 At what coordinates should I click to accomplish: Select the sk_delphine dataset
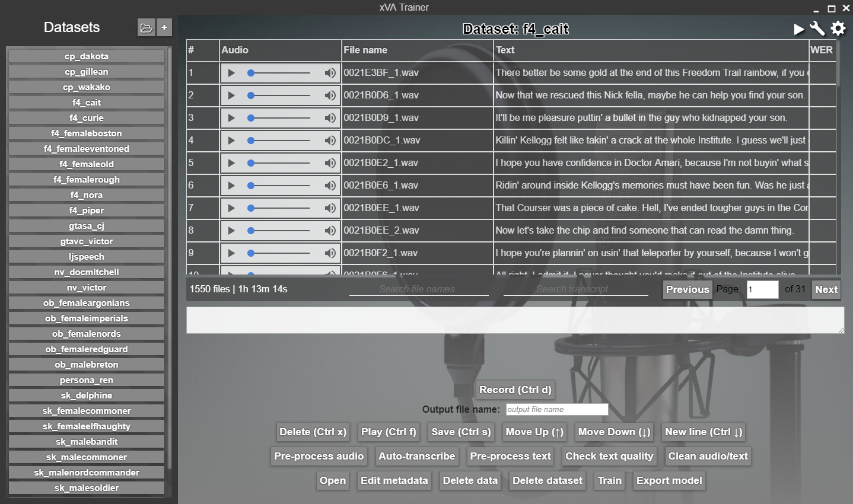[87, 395]
